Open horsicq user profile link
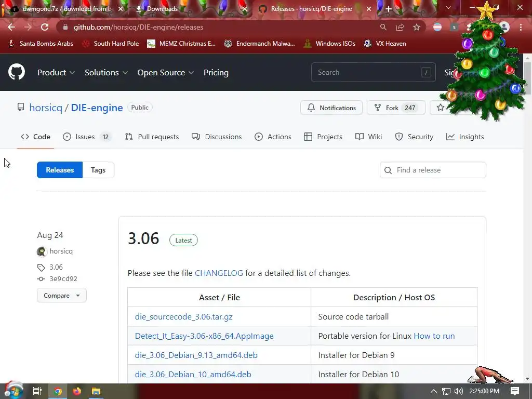This screenshot has height=399, width=532. click(46, 108)
